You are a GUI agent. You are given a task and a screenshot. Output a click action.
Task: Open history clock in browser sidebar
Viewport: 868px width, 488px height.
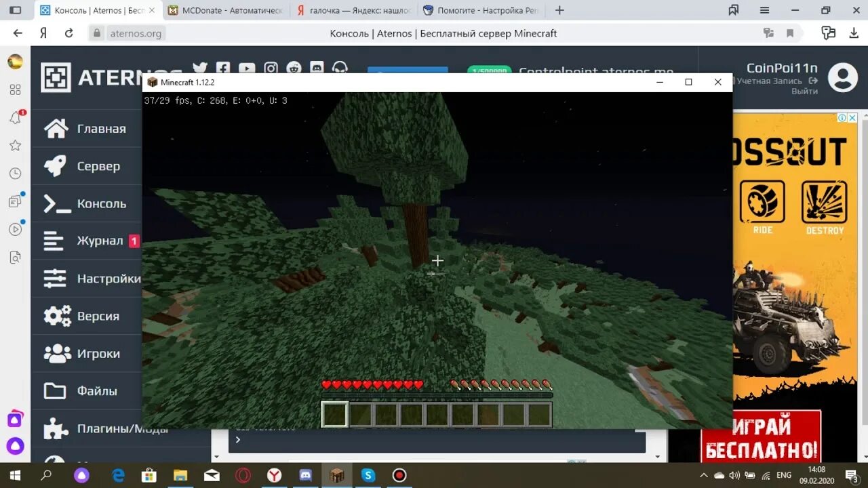(x=15, y=174)
